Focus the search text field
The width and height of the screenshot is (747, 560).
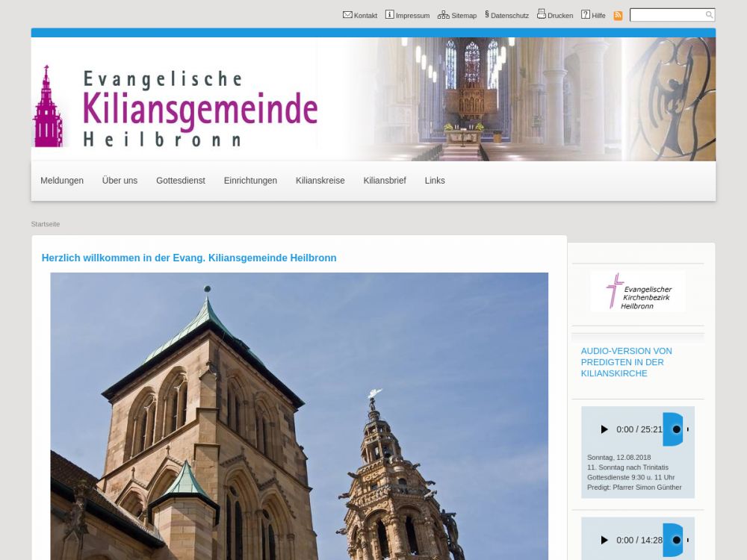[x=667, y=15]
